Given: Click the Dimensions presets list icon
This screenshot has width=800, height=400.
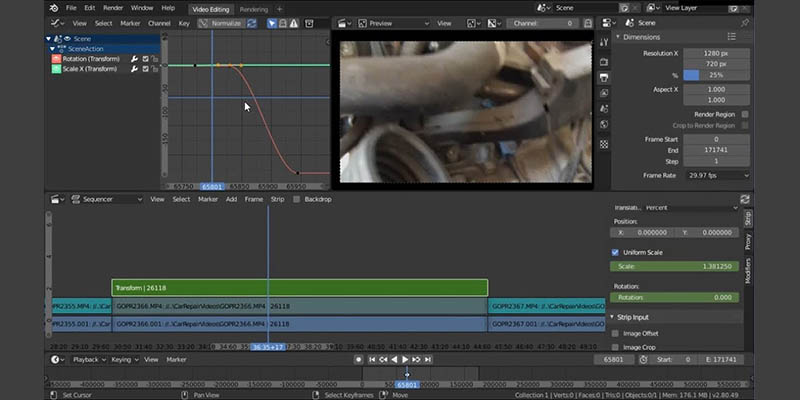Looking at the screenshot, I should pyautogui.click(x=732, y=37).
